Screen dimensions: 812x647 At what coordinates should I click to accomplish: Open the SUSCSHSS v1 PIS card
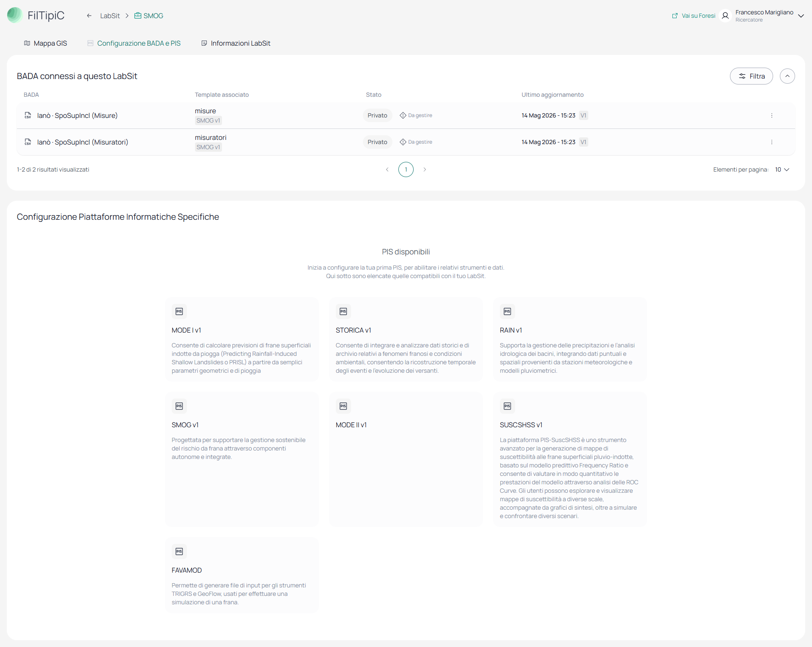570,459
